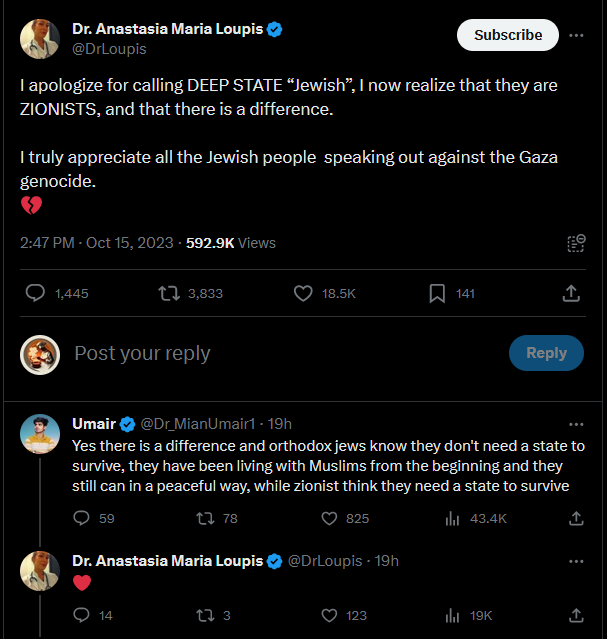Screen dimensions: 607x639
Task: Click the reply icon with 1,445 comments
Action: point(35,293)
